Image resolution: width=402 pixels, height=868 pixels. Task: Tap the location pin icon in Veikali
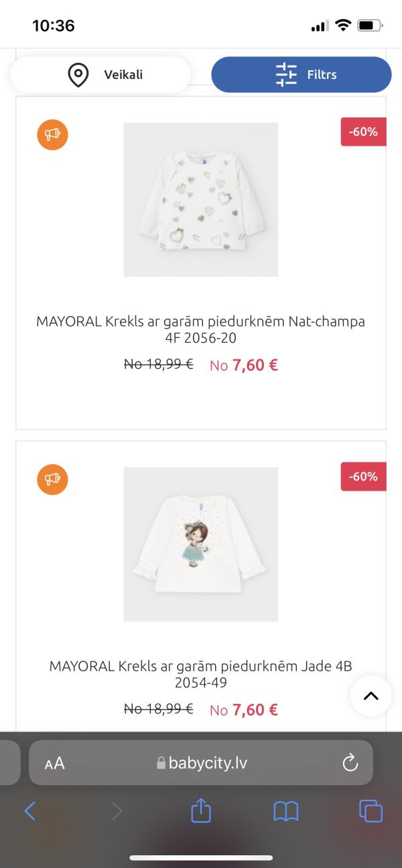click(x=78, y=74)
